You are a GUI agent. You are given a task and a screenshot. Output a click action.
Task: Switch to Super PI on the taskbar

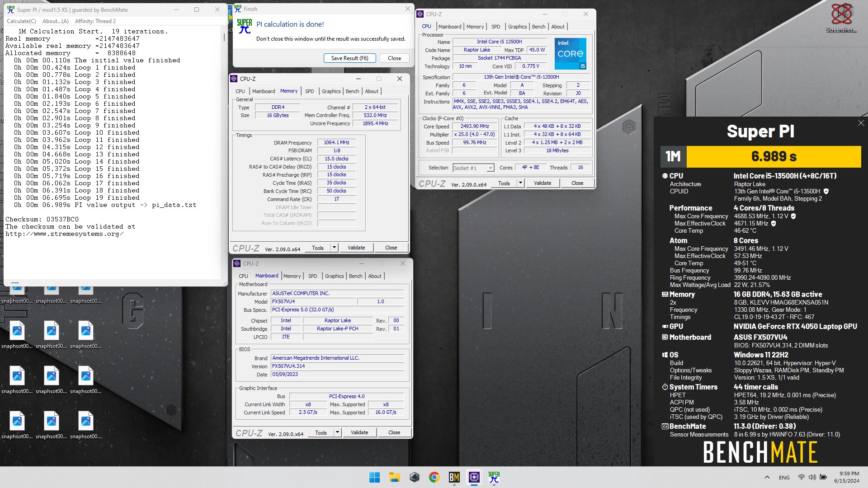(x=494, y=477)
